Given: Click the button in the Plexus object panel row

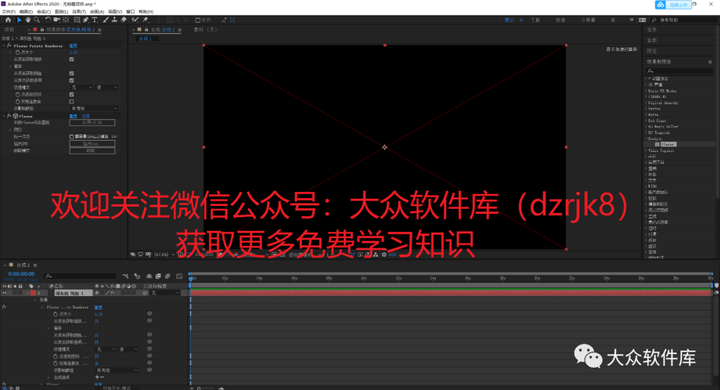Looking at the screenshot, I should coord(92,123).
